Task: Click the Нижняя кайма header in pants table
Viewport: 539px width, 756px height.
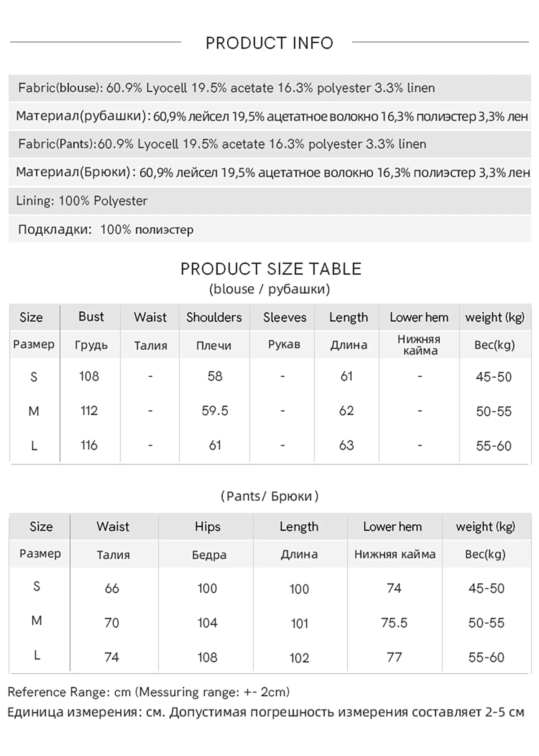Action: click(x=395, y=555)
